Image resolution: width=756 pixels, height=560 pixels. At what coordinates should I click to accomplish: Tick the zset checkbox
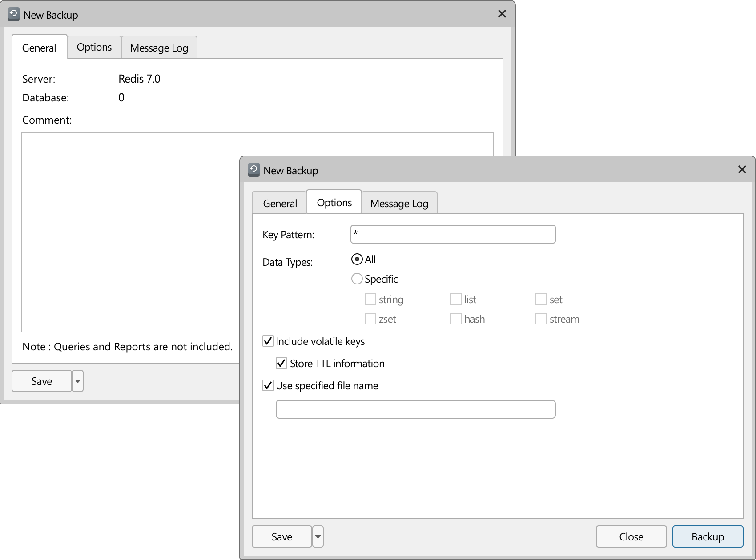tap(370, 319)
